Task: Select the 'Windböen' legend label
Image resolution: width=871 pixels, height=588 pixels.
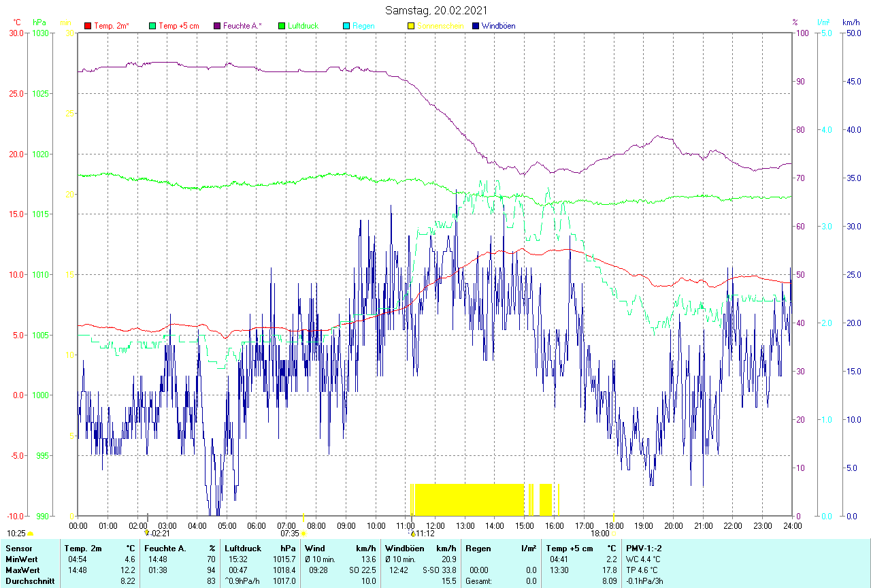Action: coord(499,26)
